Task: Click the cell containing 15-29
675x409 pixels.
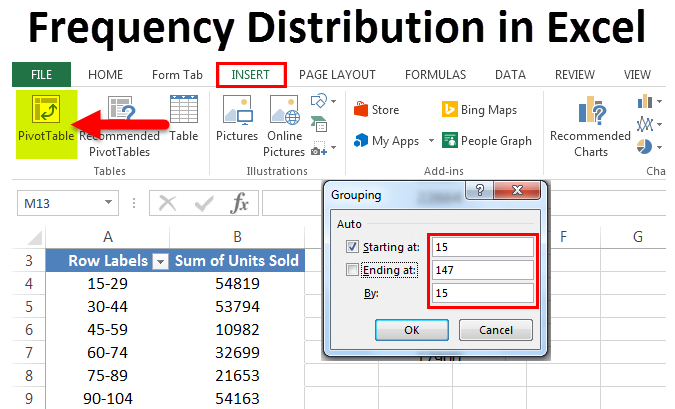Action: (x=108, y=284)
